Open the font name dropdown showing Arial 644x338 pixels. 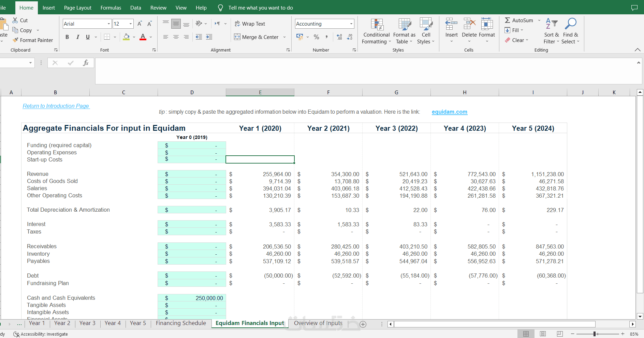(109, 24)
